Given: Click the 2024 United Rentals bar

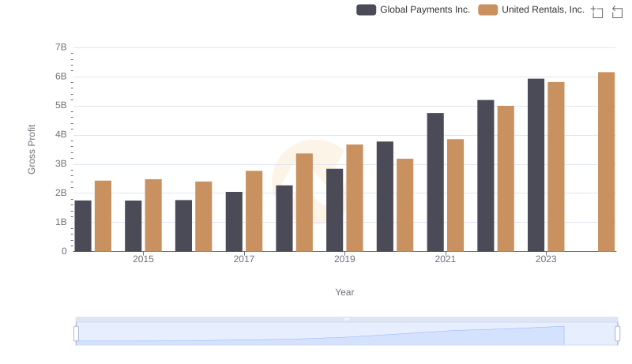Looking at the screenshot, I should (606, 162).
